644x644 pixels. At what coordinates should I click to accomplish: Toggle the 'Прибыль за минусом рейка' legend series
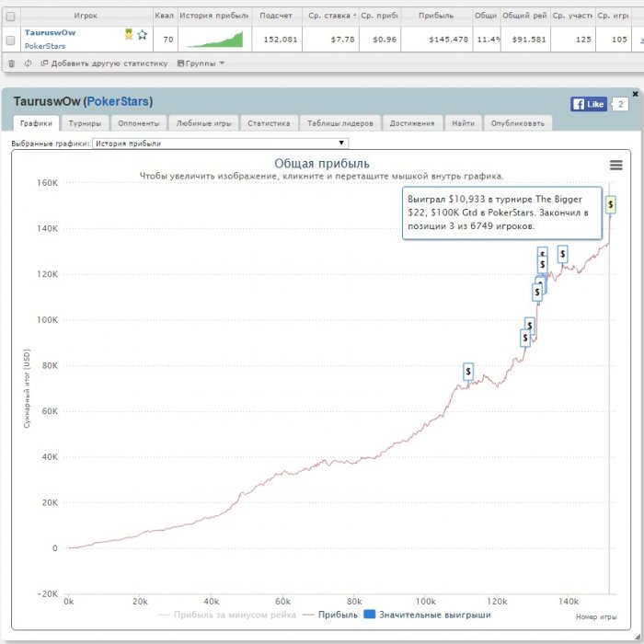pos(227,615)
